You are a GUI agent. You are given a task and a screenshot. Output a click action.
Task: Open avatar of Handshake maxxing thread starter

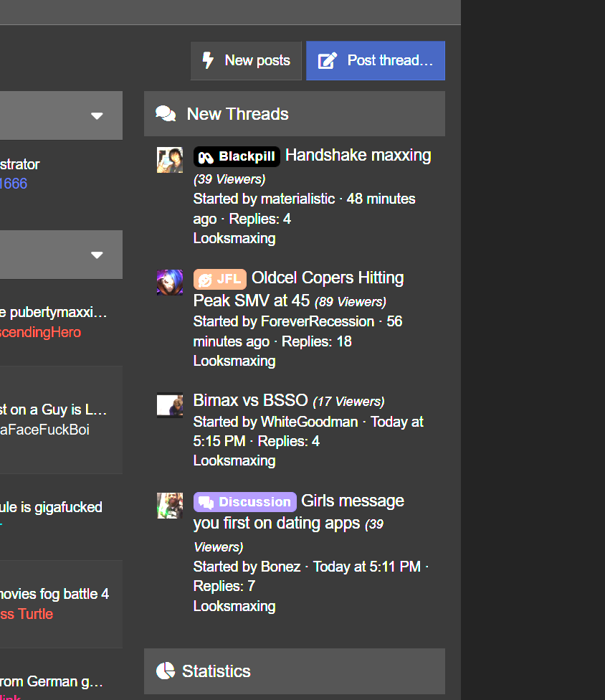coord(170,160)
